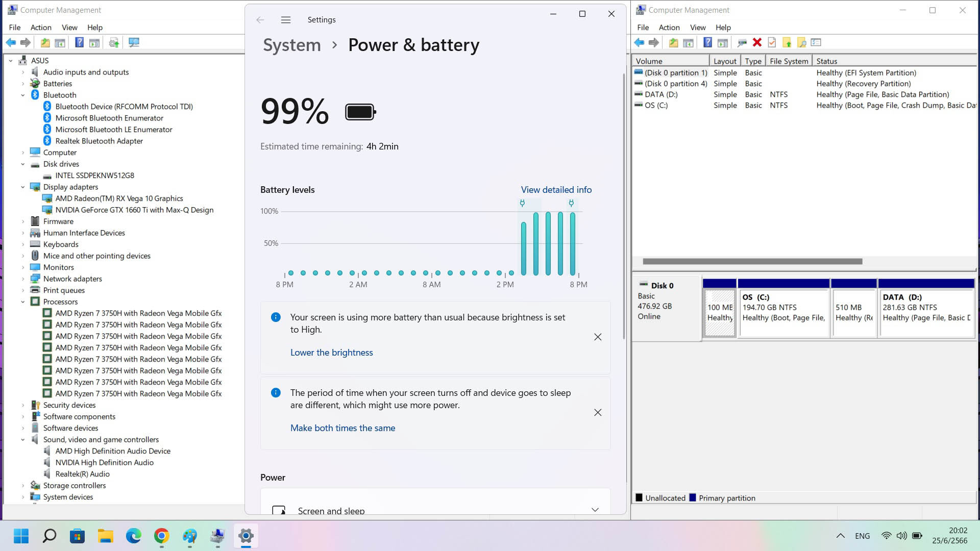Open taskbar Search
980x551 pixels.
[50, 536]
